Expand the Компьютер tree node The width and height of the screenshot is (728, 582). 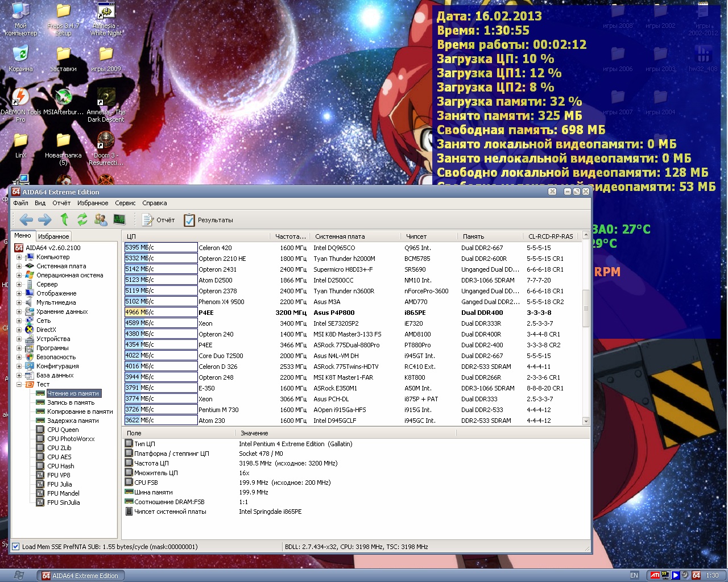pos(19,257)
